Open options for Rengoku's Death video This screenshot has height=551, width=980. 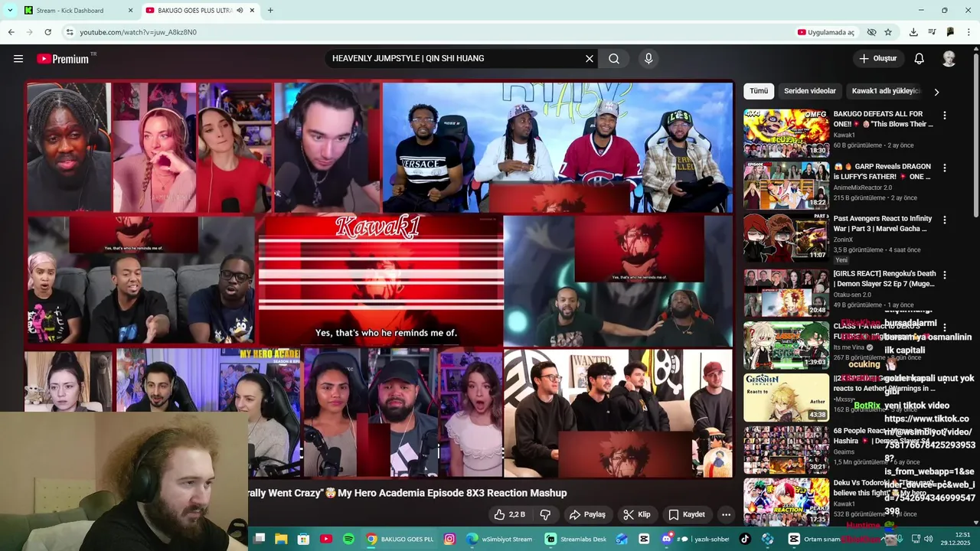pyautogui.click(x=944, y=275)
